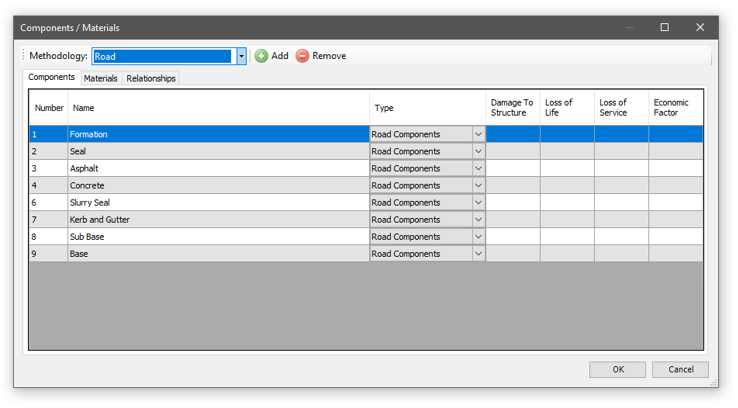
Task: Open the Methodology dropdown
Action: pyautogui.click(x=241, y=57)
